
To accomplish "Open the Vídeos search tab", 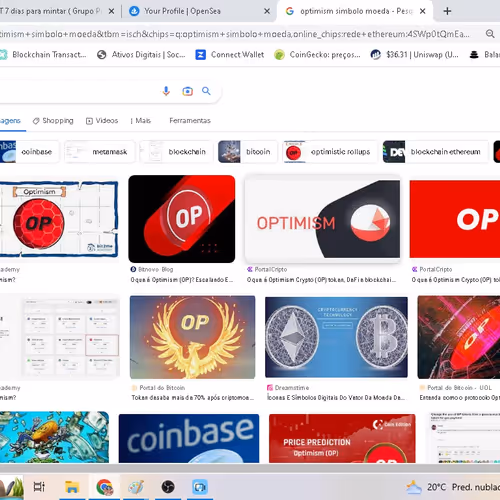I will tap(102, 120).
